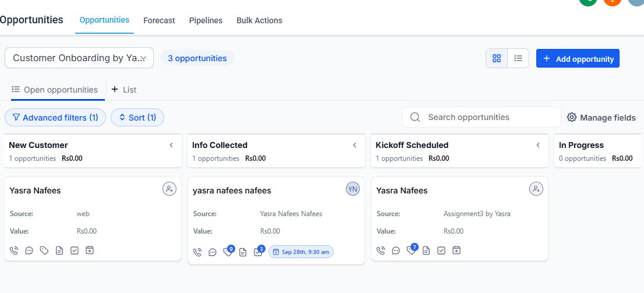Open conversation icon on Kickoff Scheduled card
644x293 pixels.
pos(396,250)
